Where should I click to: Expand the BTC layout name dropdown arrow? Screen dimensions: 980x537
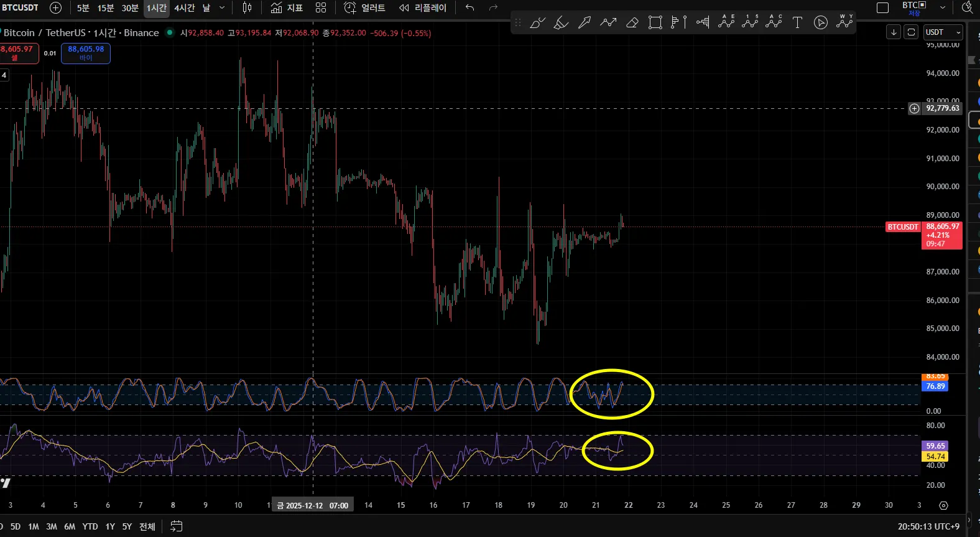943,8
